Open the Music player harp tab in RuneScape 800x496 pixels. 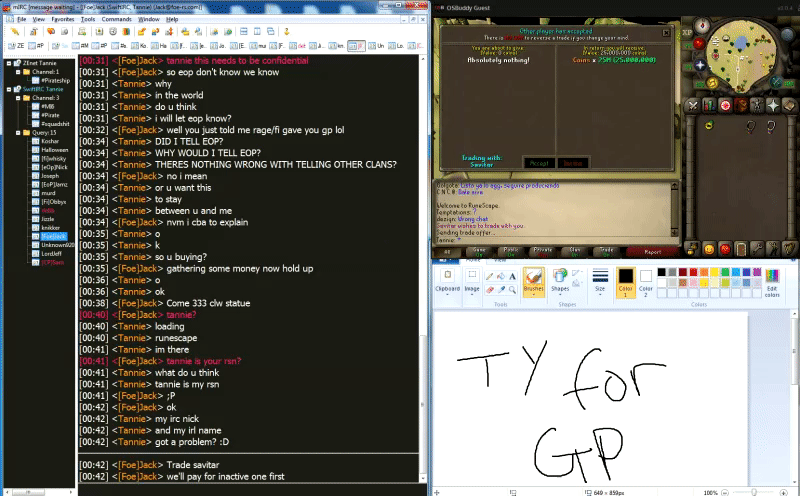tap(789, 249)
